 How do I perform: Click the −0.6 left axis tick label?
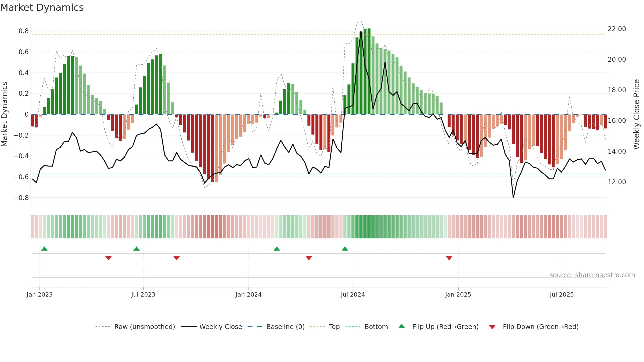pyautogui.click(x=21, y=177)
